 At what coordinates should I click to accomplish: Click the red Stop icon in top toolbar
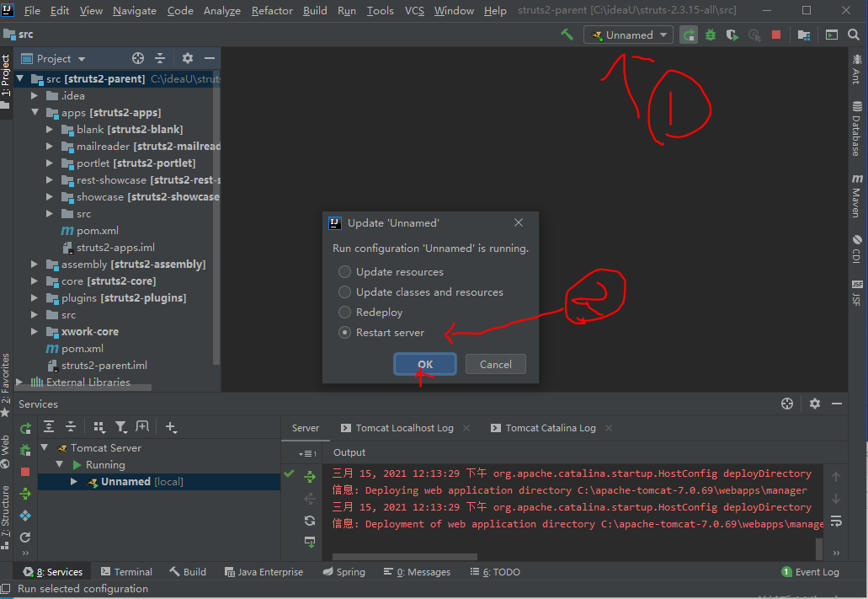(x=776, y=35)
